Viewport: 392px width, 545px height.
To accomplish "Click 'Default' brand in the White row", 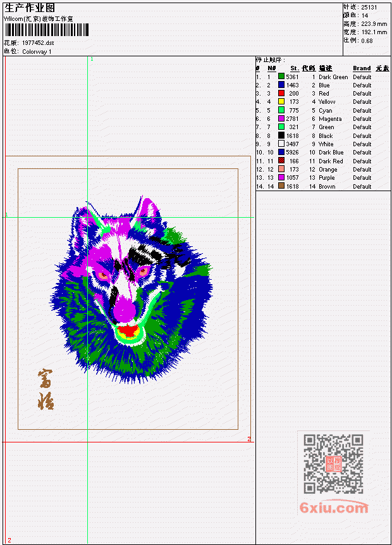I will (362, 144).
